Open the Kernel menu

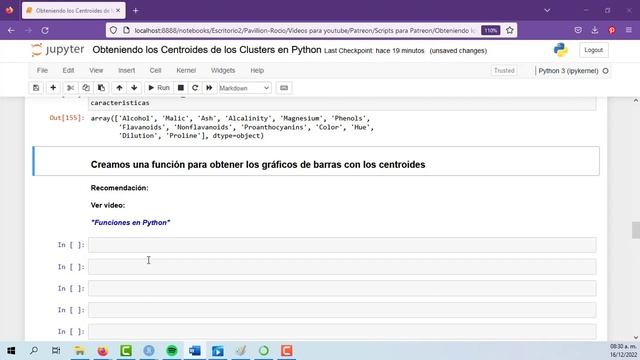coord(186,70)
